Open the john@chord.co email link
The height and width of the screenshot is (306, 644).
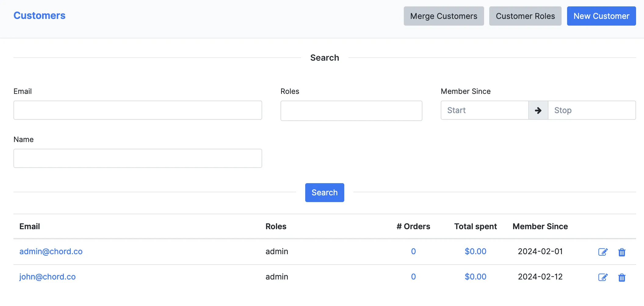[47, 277]
